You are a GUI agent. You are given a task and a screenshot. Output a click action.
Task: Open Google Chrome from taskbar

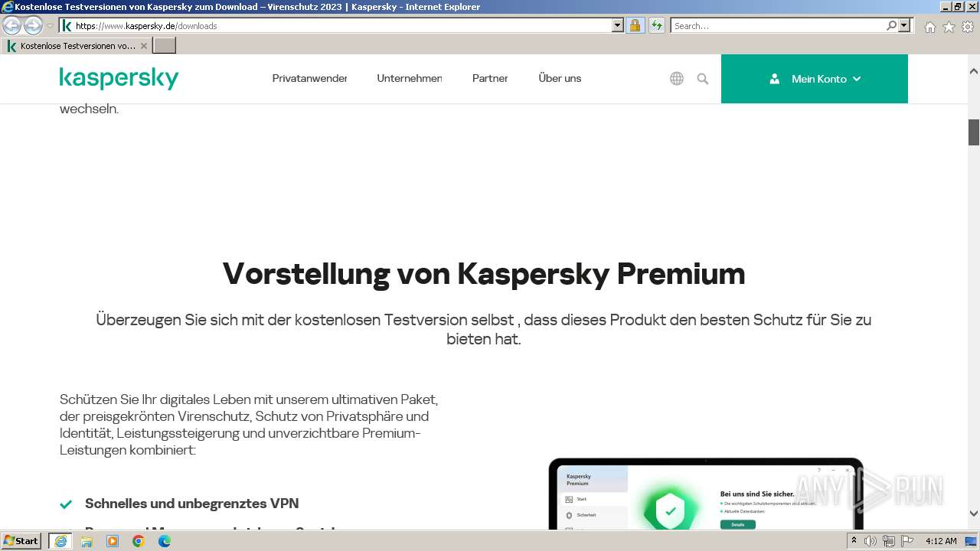[139, 540]
